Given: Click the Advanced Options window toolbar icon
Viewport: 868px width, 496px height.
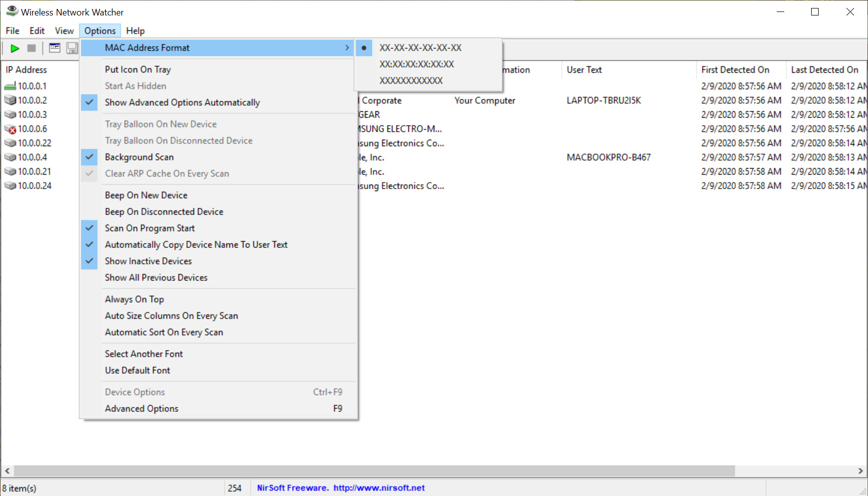Looking at the screenshot, I should point(55,48).
